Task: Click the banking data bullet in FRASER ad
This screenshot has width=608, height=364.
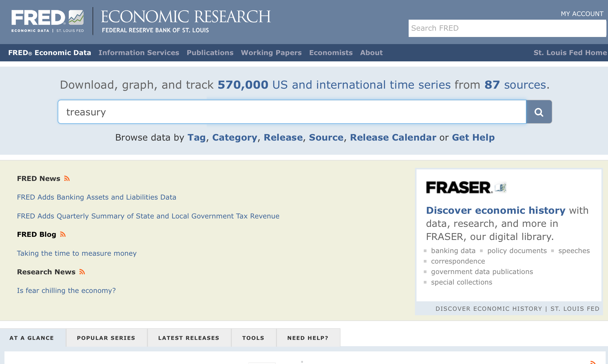Action: pos(453,251)
